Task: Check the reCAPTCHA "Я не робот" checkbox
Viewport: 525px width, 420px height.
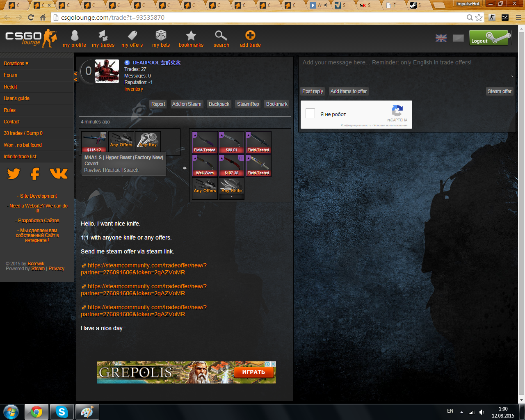Action: pyautogui.click(x=310, y=114)
